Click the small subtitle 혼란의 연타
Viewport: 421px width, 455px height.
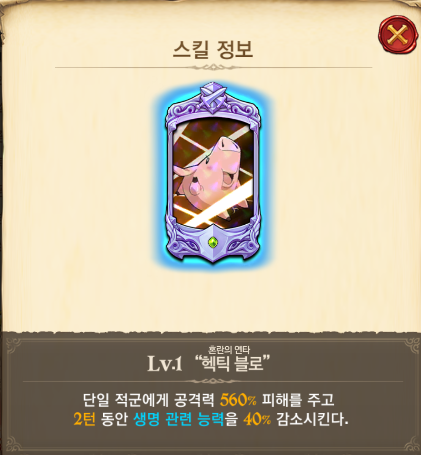pyautogui.click(x=229, y=350)
